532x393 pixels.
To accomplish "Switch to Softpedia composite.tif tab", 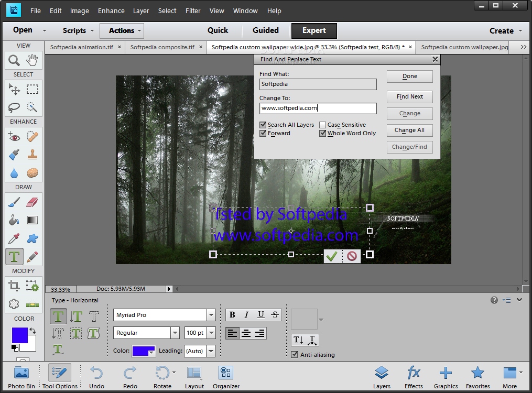I will coord(162,47).
